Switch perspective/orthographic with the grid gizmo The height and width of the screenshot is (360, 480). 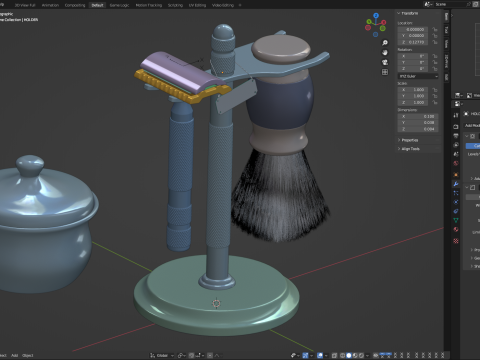click(x=385, y=72)
